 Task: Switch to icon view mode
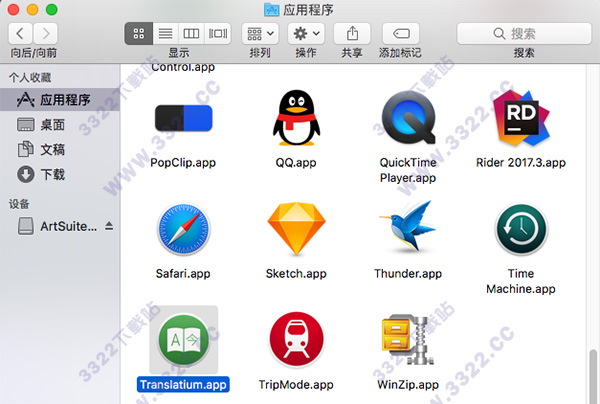pos(139,34)
